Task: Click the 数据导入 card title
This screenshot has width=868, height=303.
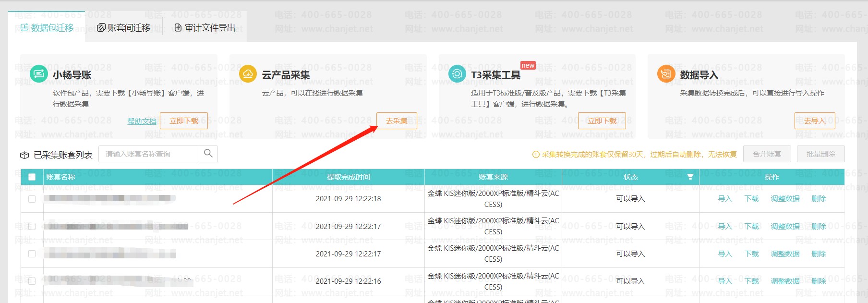Action: [699, 75]
